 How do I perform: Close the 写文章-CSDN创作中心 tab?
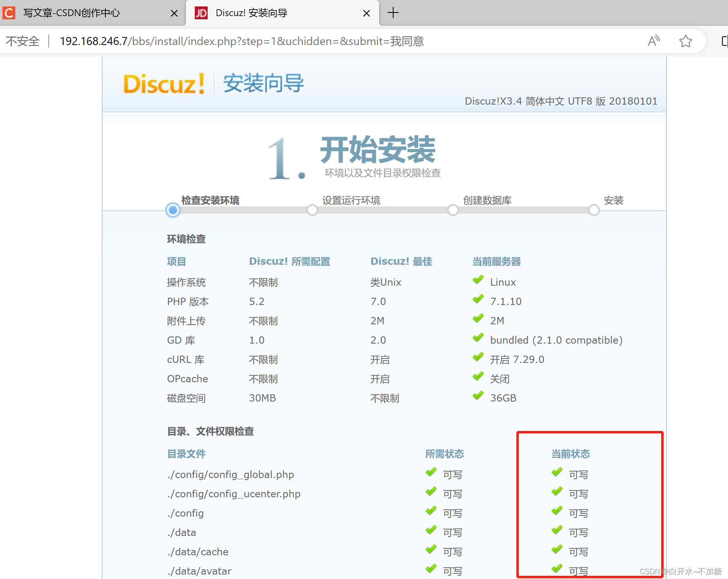pos(174,13)
